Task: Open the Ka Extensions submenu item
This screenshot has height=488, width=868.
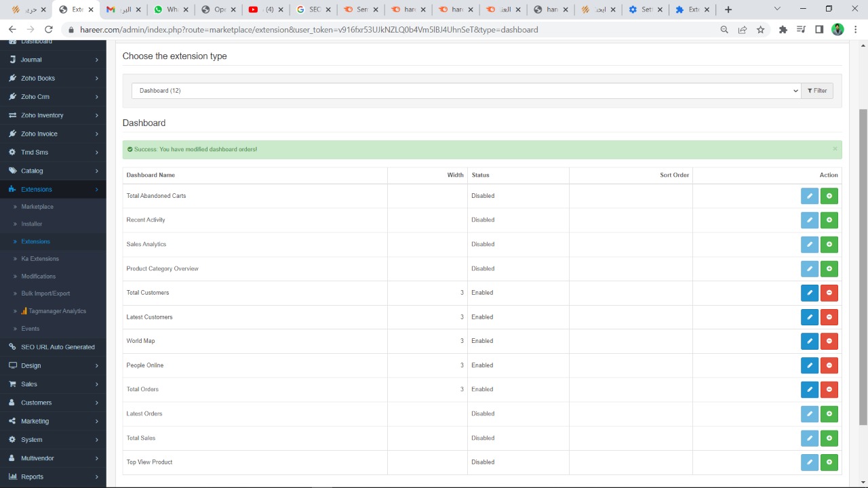Action: 53,259
